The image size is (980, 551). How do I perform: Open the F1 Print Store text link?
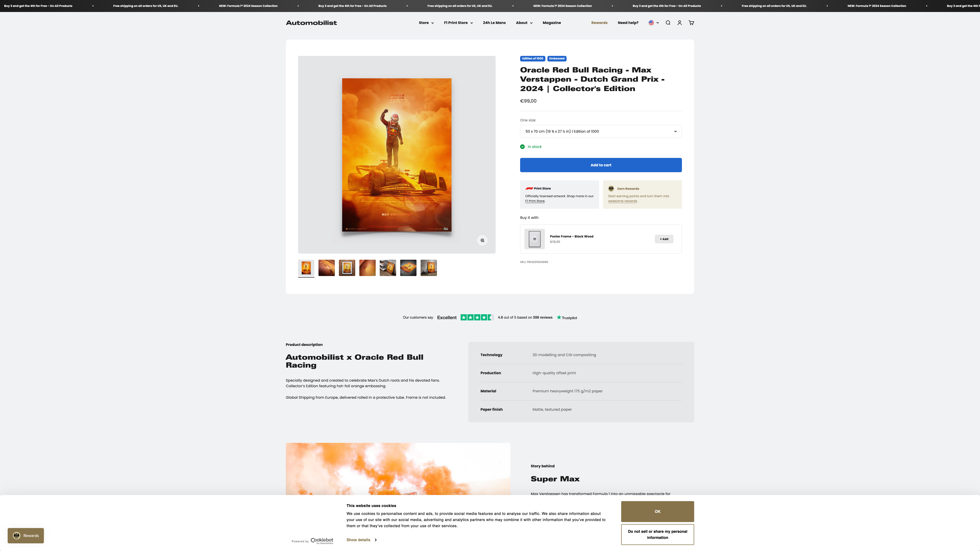coord(535,201)
